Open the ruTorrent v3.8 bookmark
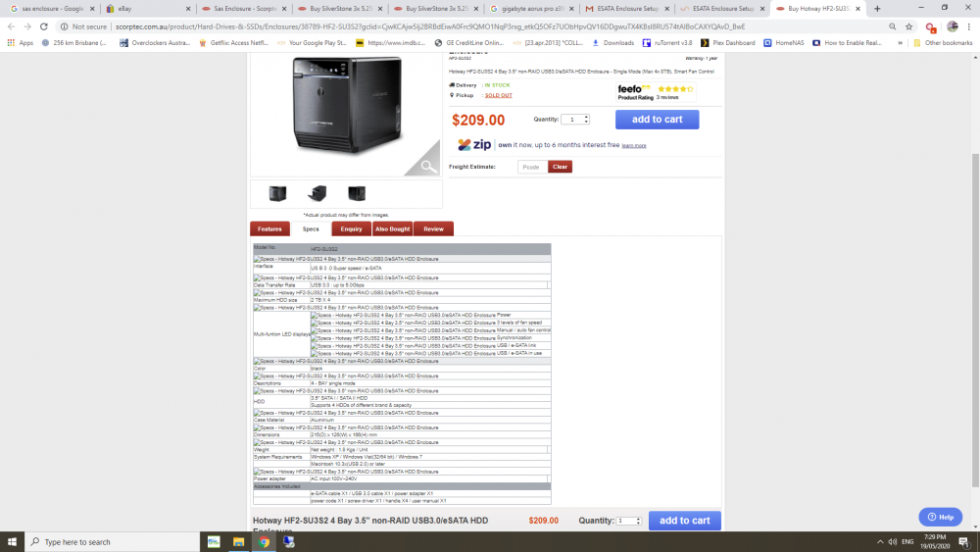Screen dimensions: 980x552 point(667,43)
